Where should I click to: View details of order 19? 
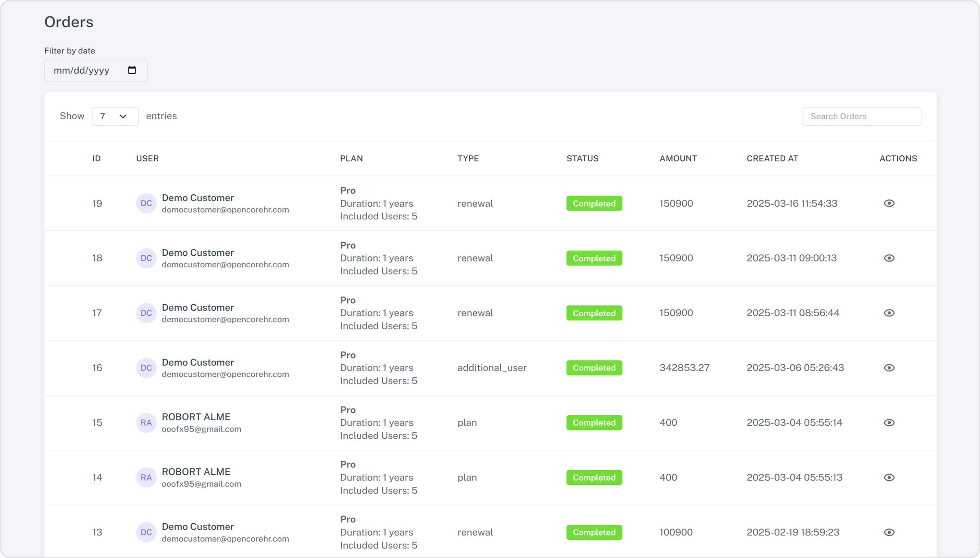[x=889, y=203]
